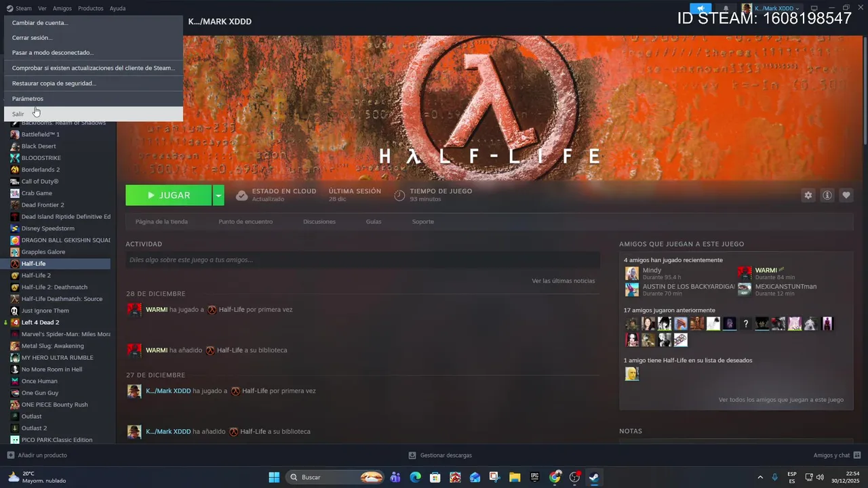This screenshot has width=868, height=488.
Task: Open Parámetros from the Steam menu
Action: [94, 99]
